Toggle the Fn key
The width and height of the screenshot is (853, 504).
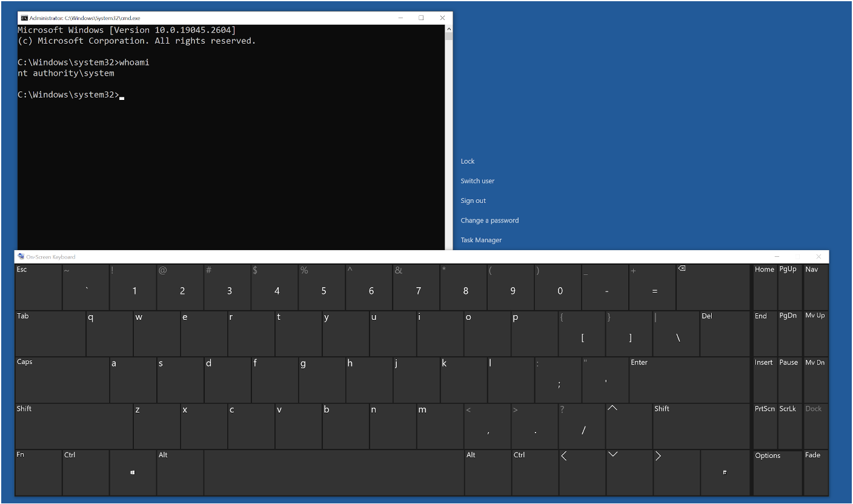point(39,472)
